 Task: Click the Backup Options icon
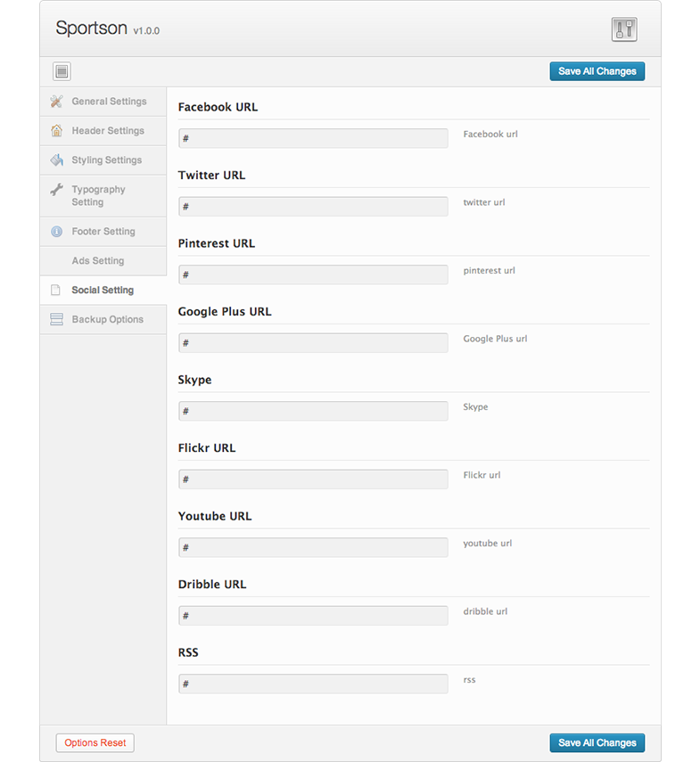(x=56, y=320)
